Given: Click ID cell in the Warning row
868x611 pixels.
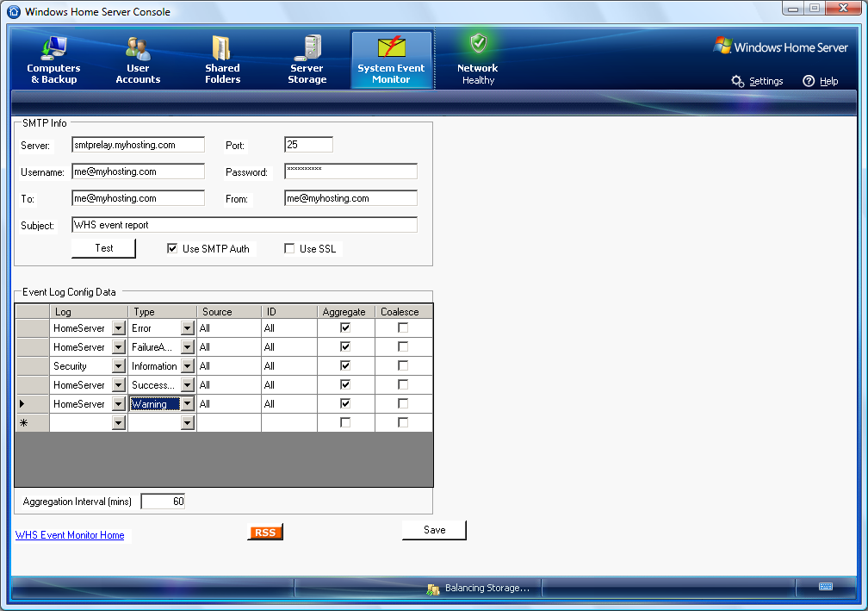Looking at the screenshot, I should 289,403.
